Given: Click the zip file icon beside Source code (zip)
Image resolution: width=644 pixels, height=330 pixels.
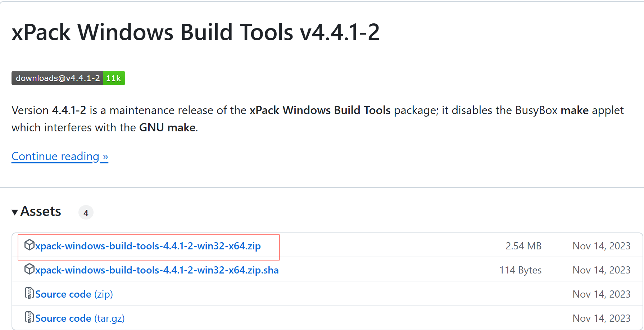Looking at the screenshot, I should tap(29, 293).
